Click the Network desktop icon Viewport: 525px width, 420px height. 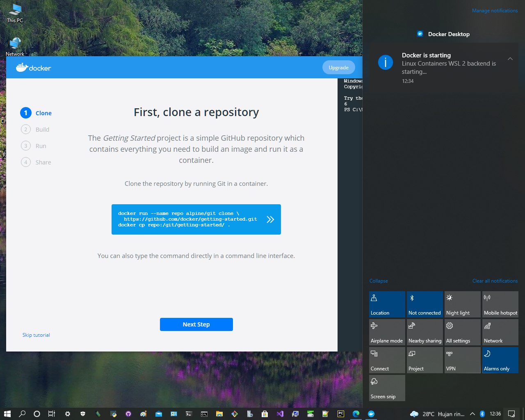pyautogui.click(x=15, y=47)
